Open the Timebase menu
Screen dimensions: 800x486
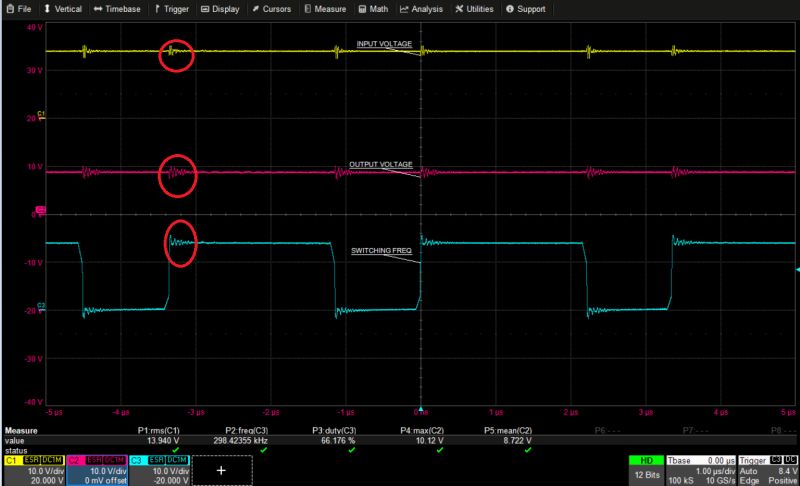[117, 9]
